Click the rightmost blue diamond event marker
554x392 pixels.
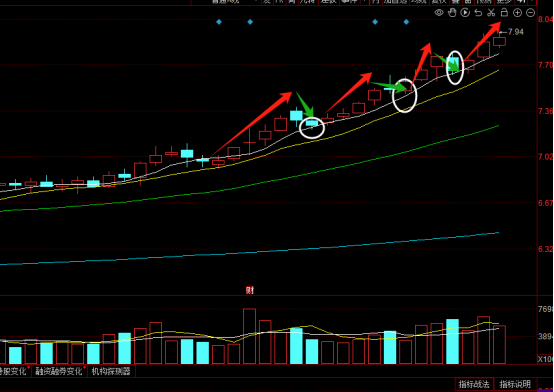click(406, 22)
